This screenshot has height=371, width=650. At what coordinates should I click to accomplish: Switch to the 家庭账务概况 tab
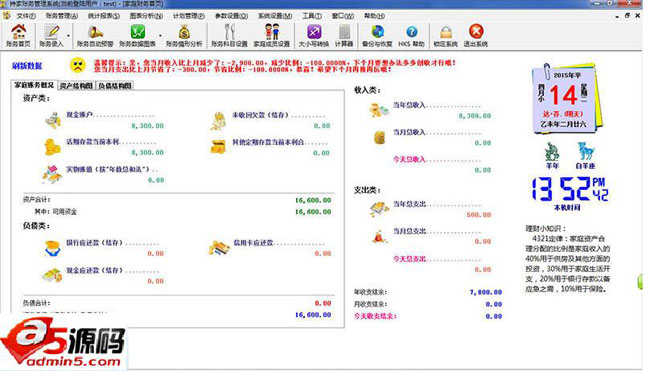click(x=34, y=85)
